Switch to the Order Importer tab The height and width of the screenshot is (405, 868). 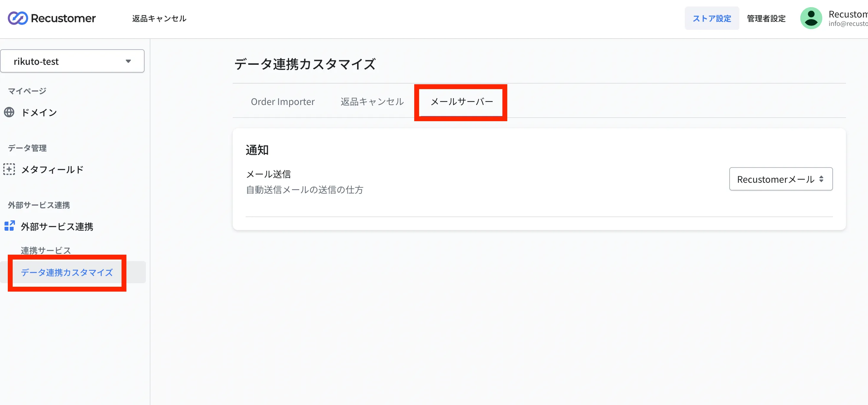point(283,101)
